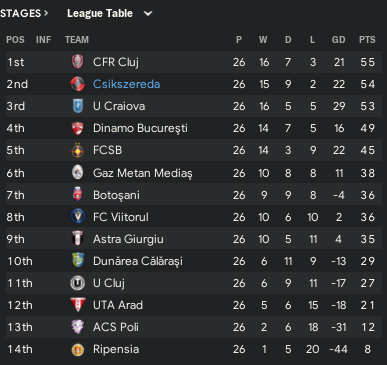This screenshot has width=387, height=365.
Task: Click the FC Viitorul logo
Action: click(78, 217)
